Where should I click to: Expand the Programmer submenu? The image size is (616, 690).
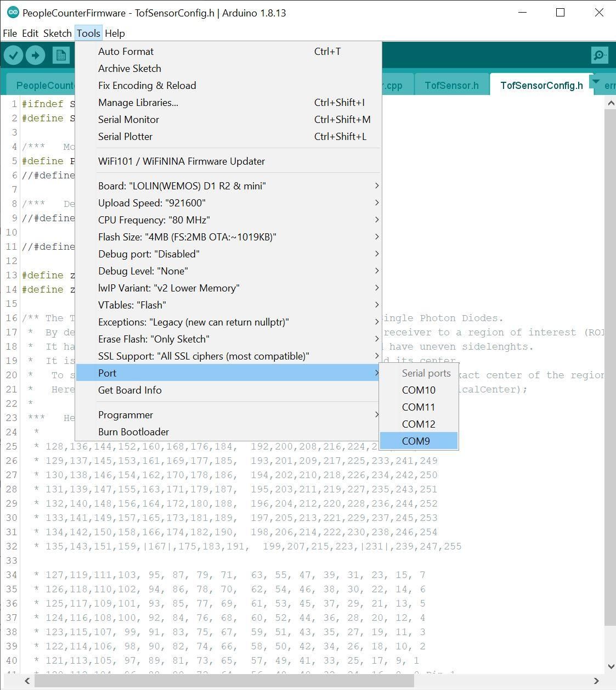[x=228, y=414]
